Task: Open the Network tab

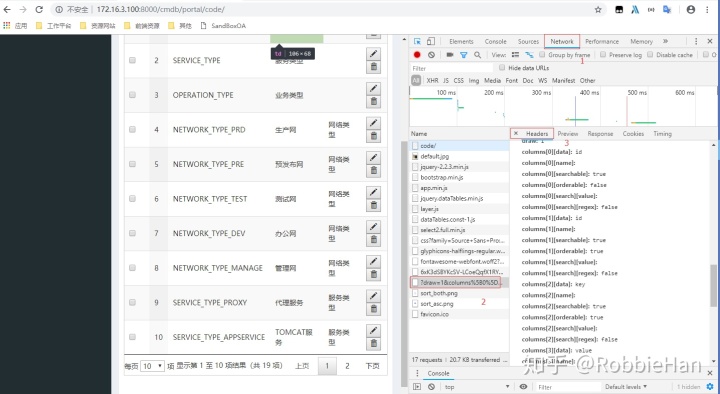Action: pos(562,41)
